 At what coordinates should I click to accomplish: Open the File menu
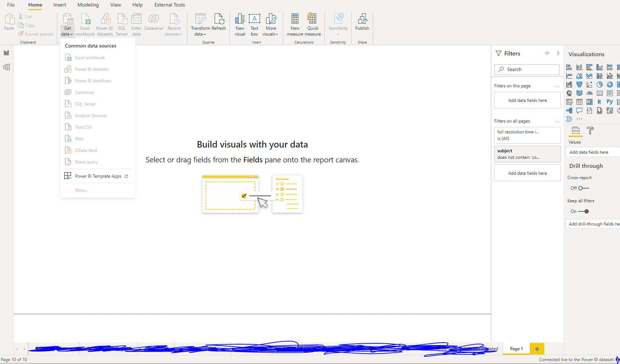pyautogui.click(x=11, y=5)
